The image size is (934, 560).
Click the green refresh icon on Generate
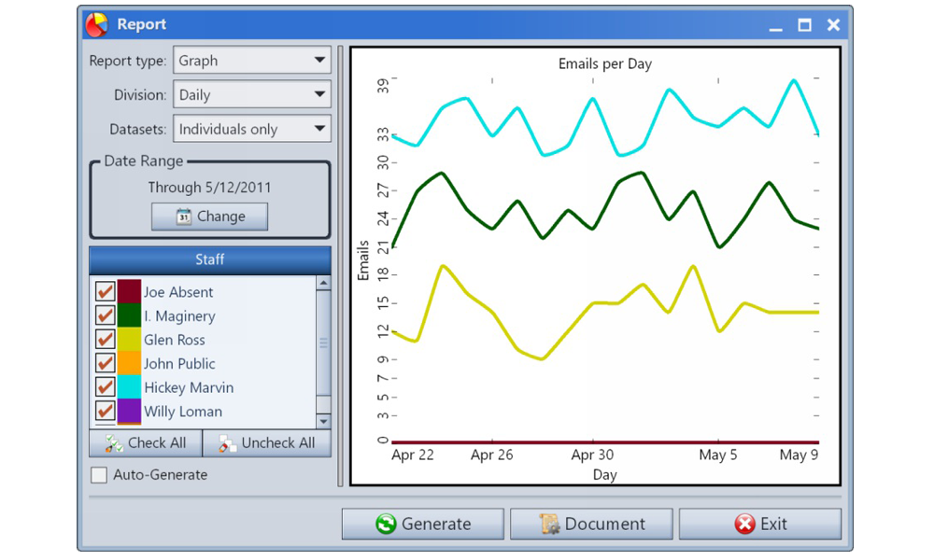coord(385,525)
